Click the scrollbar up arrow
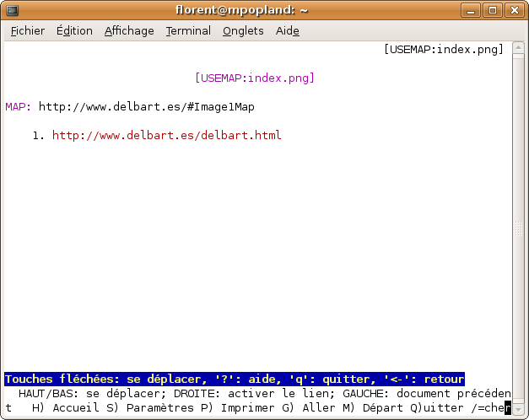 (x=518, y=47)
